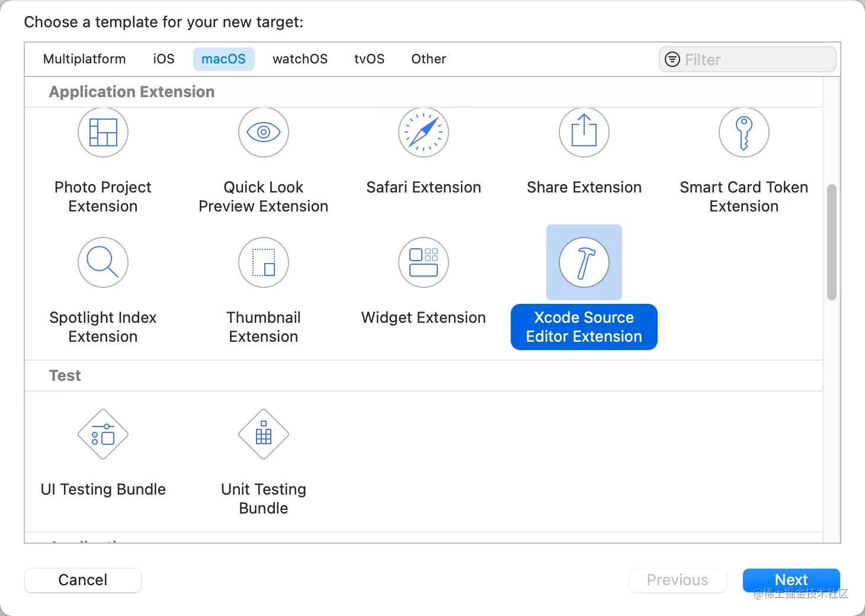
Task: Click the 'Quick Look Preview Extension' label
Action: 264,197
